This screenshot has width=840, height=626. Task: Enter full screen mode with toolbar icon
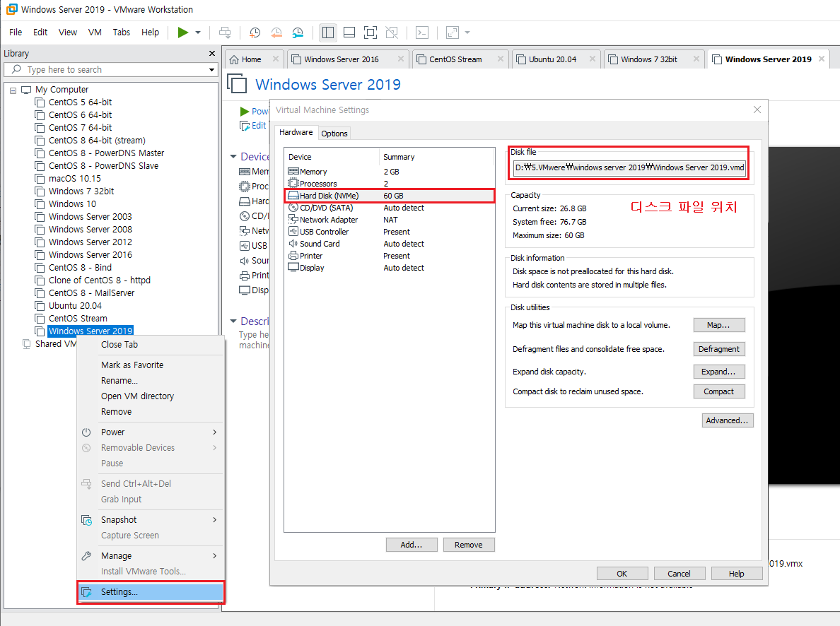(x=371, y=33)
